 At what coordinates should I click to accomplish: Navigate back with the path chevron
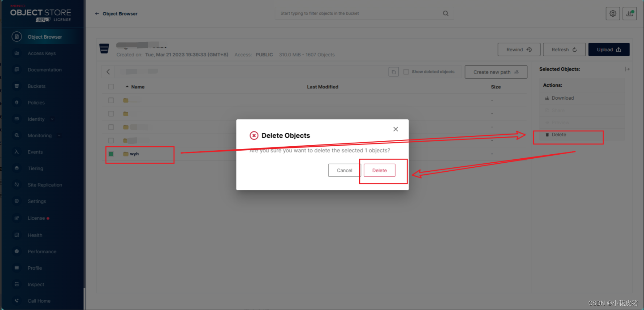coord(108,72)
